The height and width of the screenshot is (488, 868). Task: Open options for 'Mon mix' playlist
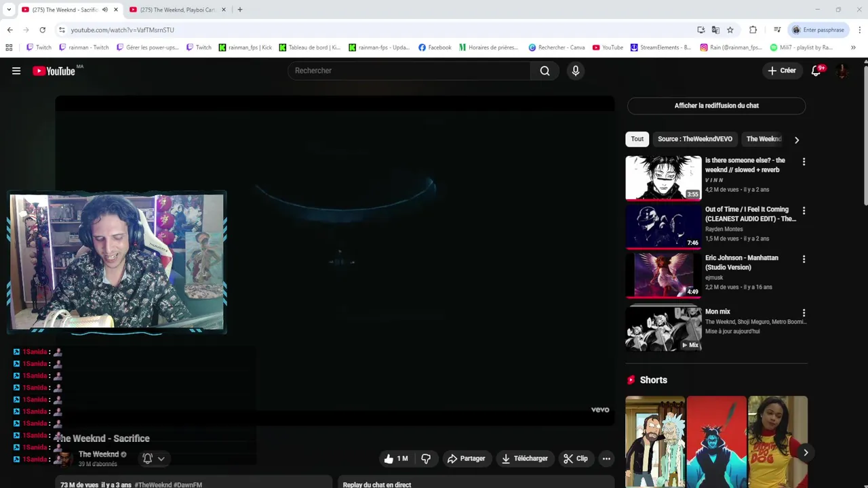pyautogui.click(x=804, y=313)
